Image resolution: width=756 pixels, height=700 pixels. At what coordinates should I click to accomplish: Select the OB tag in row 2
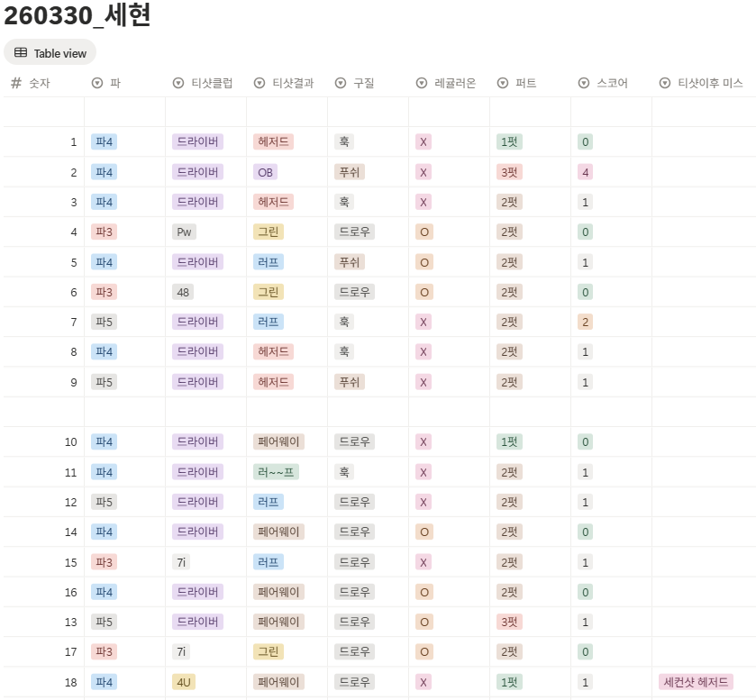coord(265,172)
